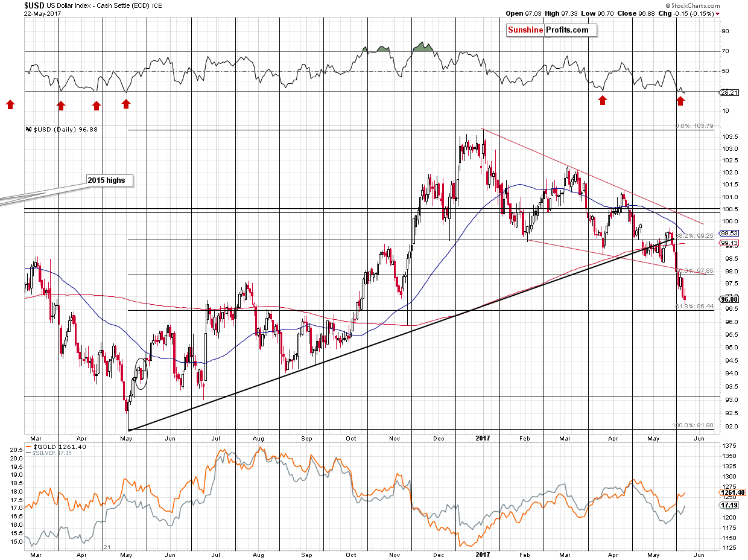Click the 22-May-2017 date label
This screenshot has height=560, width=748.
pos(41,14)
